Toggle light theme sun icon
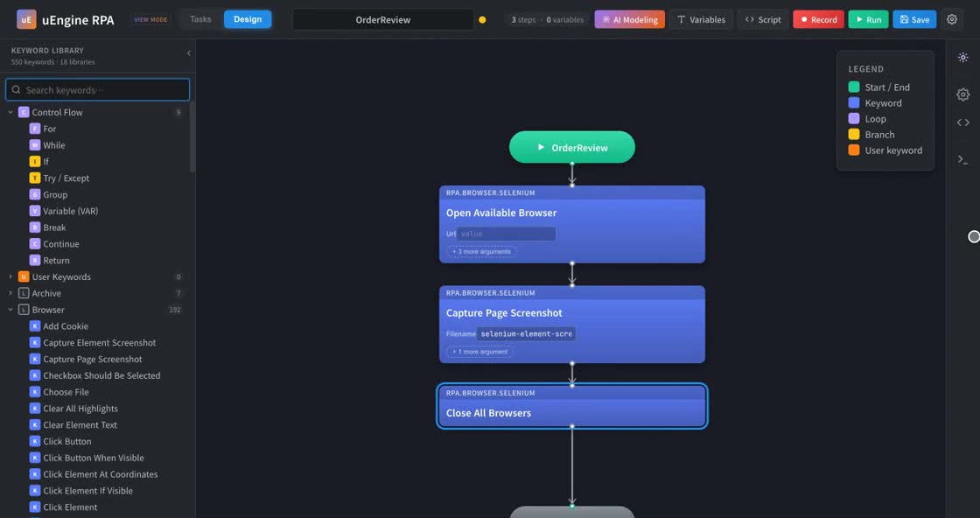This screenshot has height=518, width=980. (x=963, y=58)
